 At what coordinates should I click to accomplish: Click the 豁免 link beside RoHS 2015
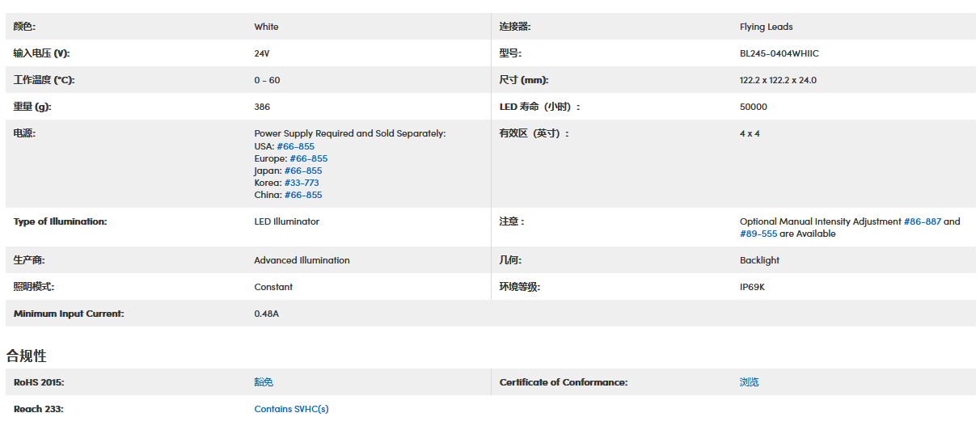(264, 382)
